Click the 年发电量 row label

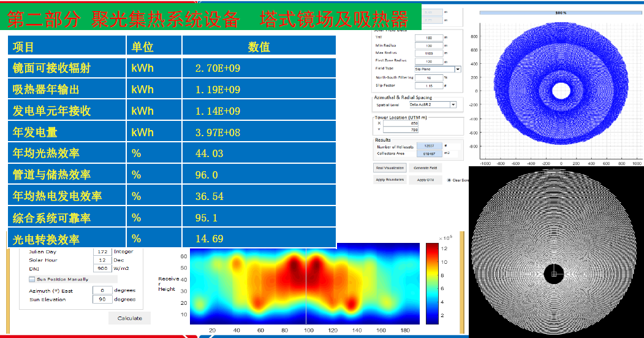(34, 133)
